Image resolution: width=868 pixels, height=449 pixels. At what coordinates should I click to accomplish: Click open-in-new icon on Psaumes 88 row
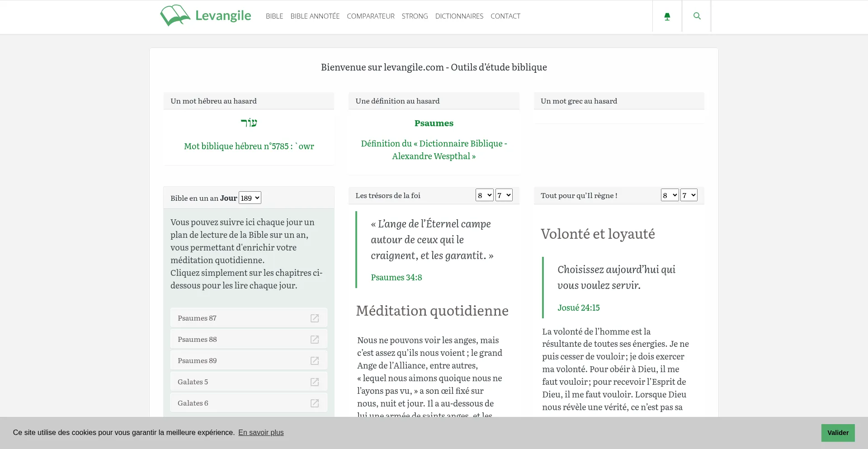click(315, 339)
